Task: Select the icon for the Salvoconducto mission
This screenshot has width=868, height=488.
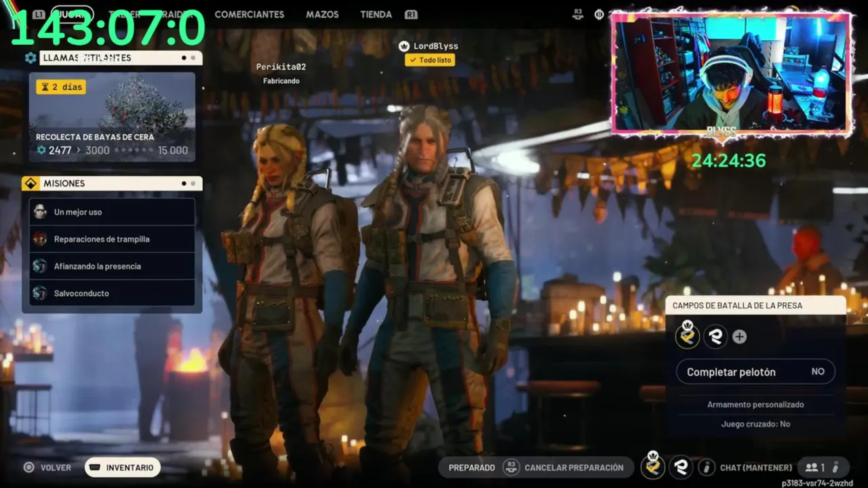Action: [40, 293]
